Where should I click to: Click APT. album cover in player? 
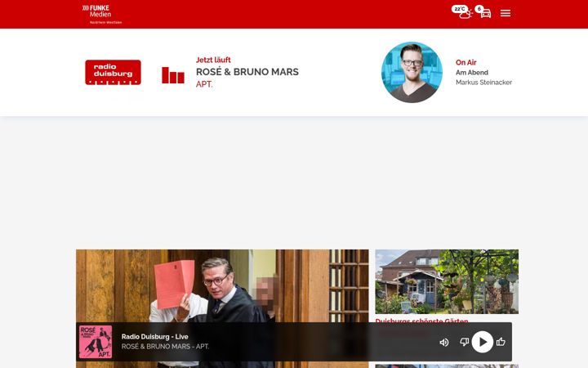pos(96,342)
